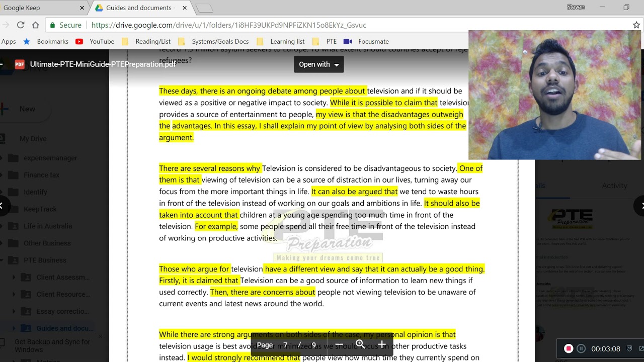Bookmark this page with the star icon

pyautogui.click(x=636, y=25)
